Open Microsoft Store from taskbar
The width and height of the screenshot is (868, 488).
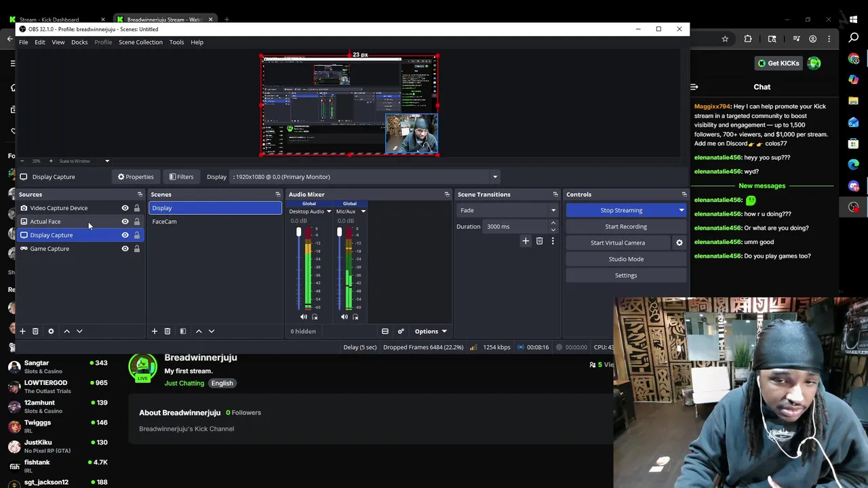[854, 144]
